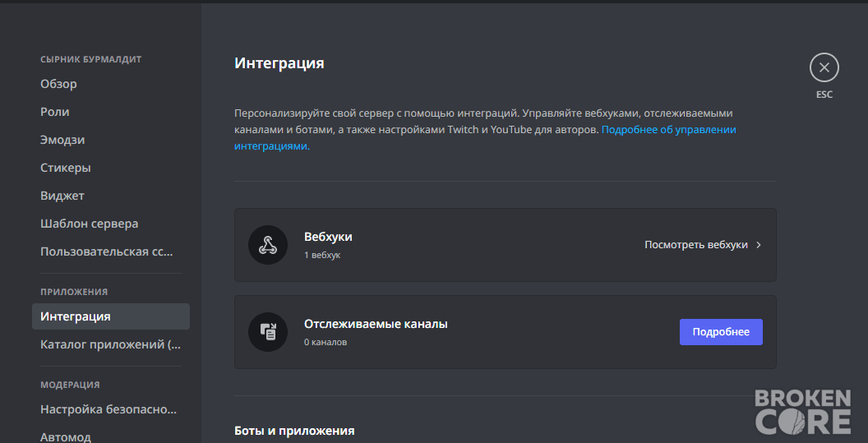Click the МОДЕРАЦИЯ section header
Viewport: 868px width, 443px height.
click(71, 385)
